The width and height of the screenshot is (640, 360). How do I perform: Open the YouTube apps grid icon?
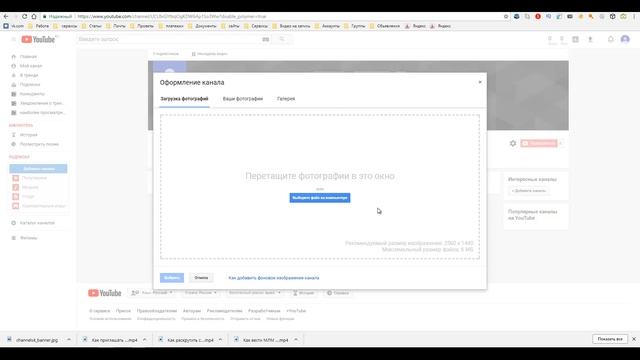click(576, 39)
